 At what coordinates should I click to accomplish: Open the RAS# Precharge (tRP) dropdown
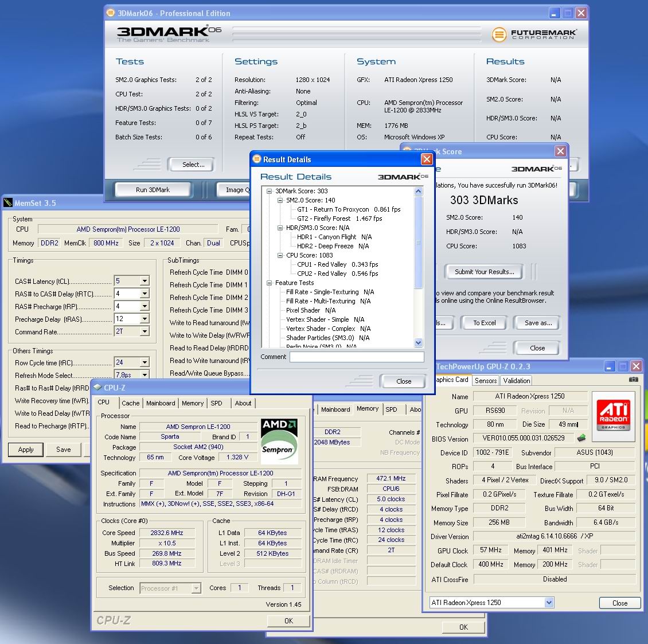145,306
